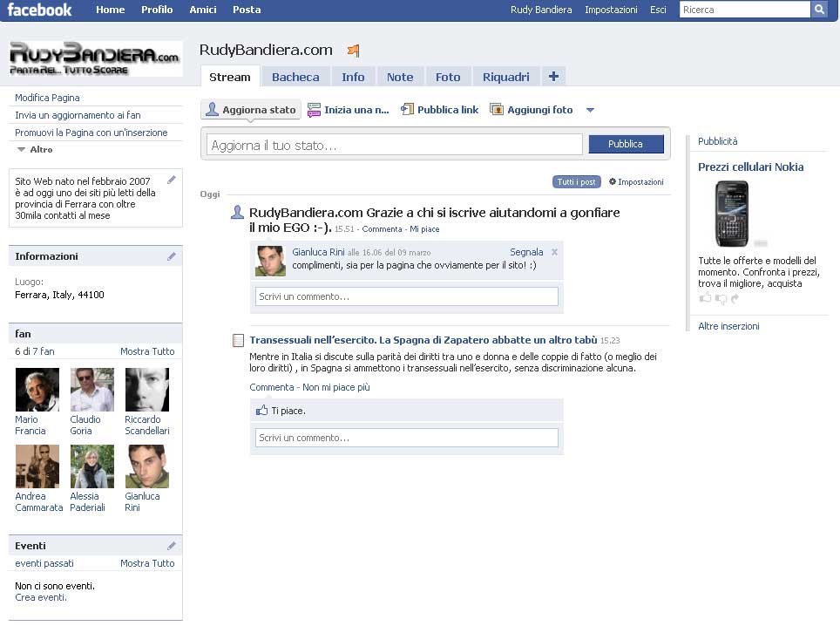This screenshot has height=626, width=840.
Task: Click the Aggiorna stato person icon
Action: [x=212, y=109]
